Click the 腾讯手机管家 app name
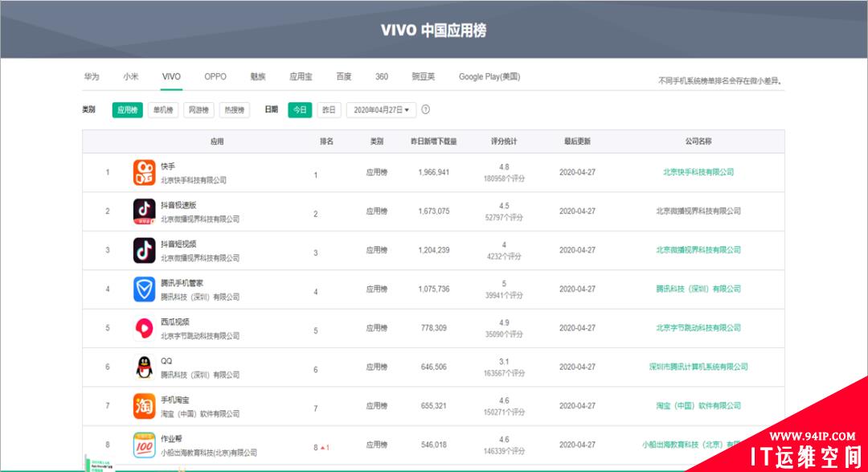The height and width of the screenshot is (472, 868). pos(182,283)
